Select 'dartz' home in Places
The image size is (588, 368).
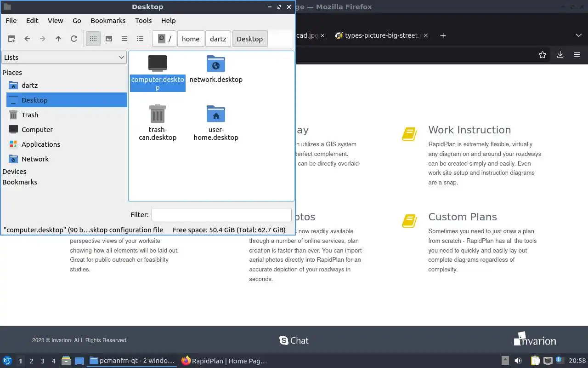coord(67,86)
